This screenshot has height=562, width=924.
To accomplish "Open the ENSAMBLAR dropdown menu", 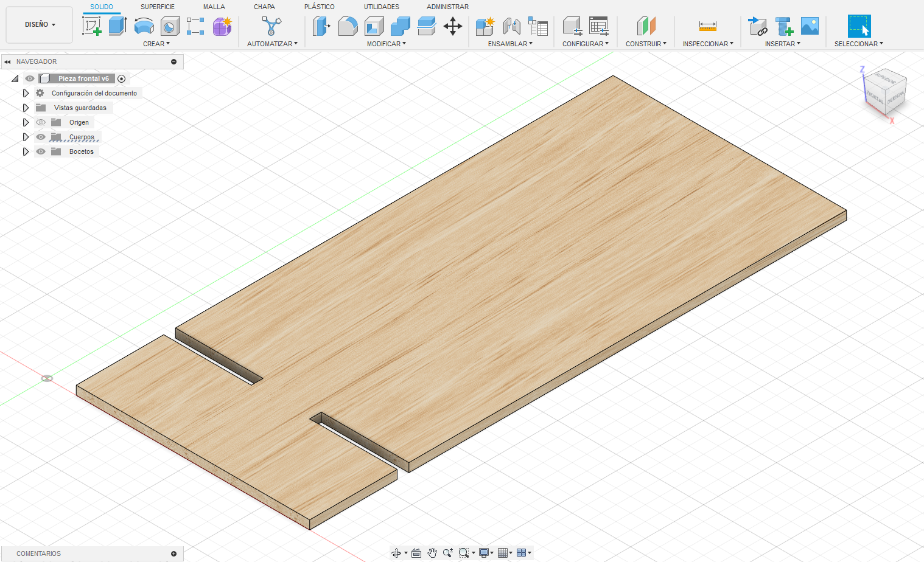I will 510,44.
